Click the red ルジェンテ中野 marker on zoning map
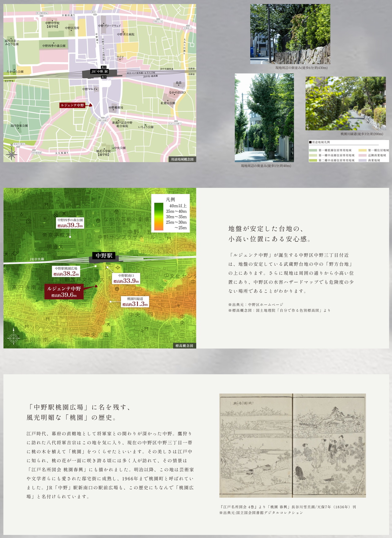 [76, 105]
